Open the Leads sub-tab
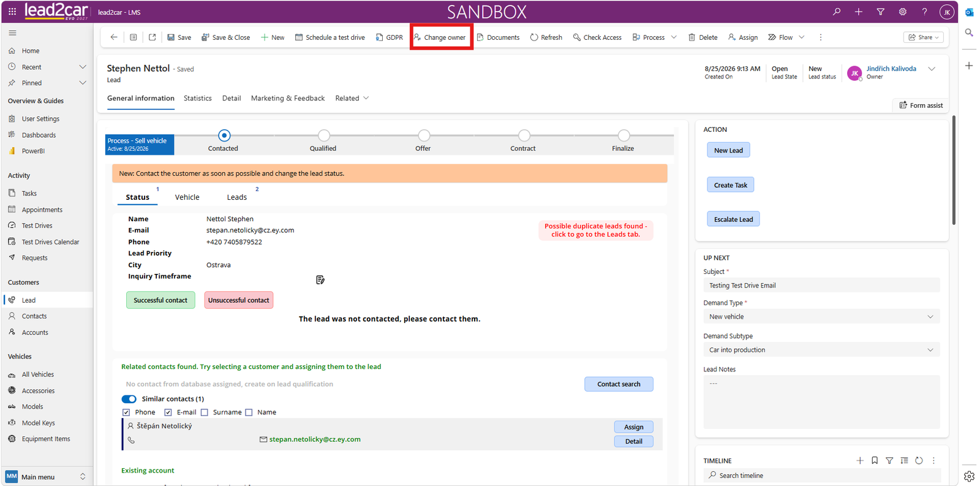Image resolution: width=980 pixels, height=486 pixels. pos(236,197)
